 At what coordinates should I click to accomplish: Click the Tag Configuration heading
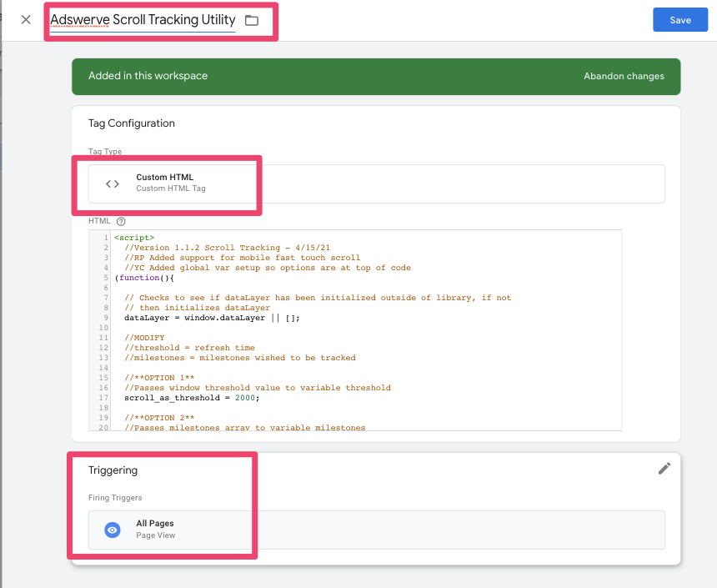[131, 123]
